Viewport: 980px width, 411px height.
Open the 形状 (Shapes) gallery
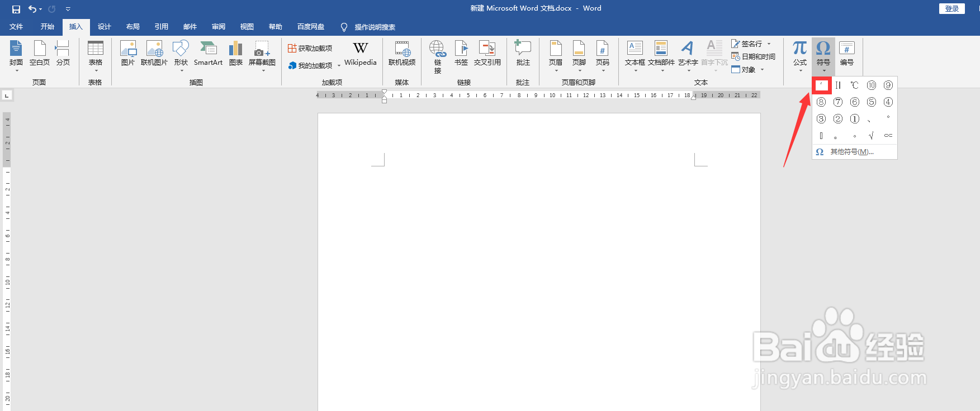[181, 56]
